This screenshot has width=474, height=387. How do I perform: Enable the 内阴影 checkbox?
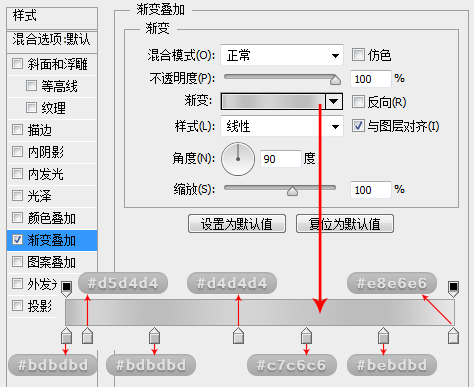[17, 152]
